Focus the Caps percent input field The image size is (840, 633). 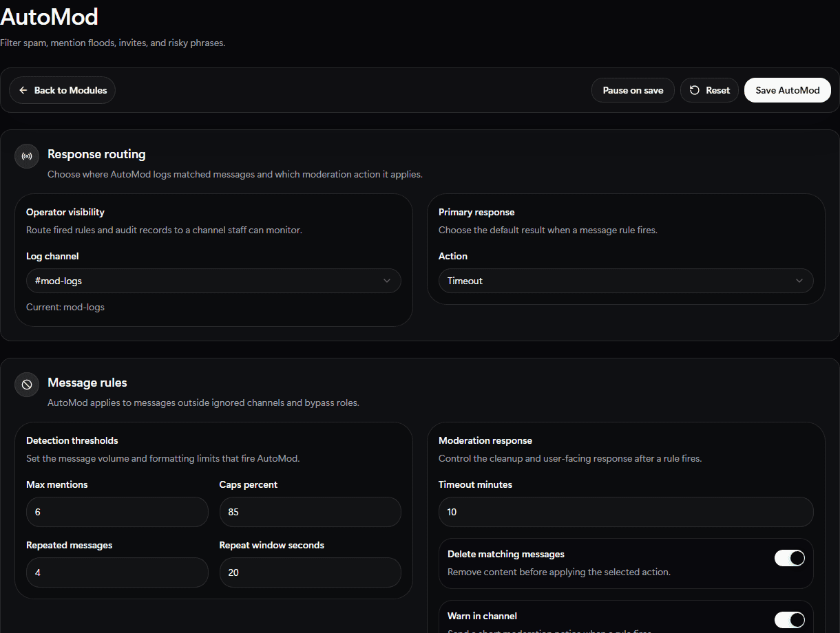311,512
